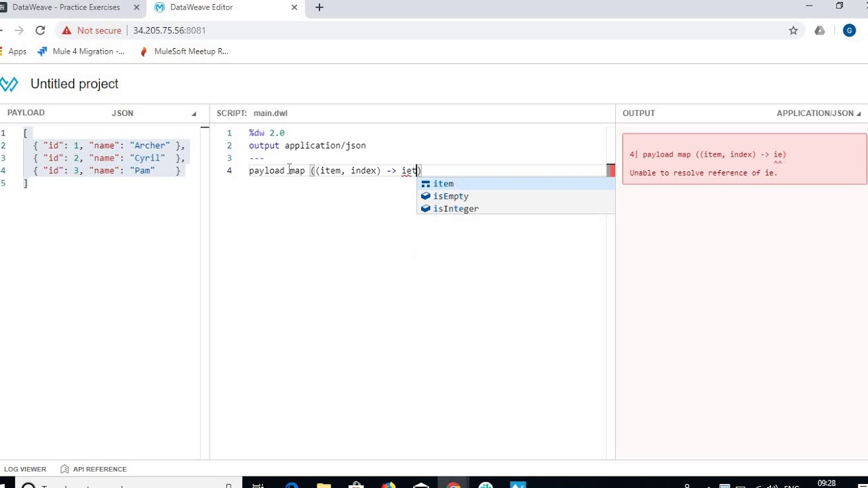Click the cloud extension icon in toolbar
The image size is (868, 488).
[x=820, y=30]
